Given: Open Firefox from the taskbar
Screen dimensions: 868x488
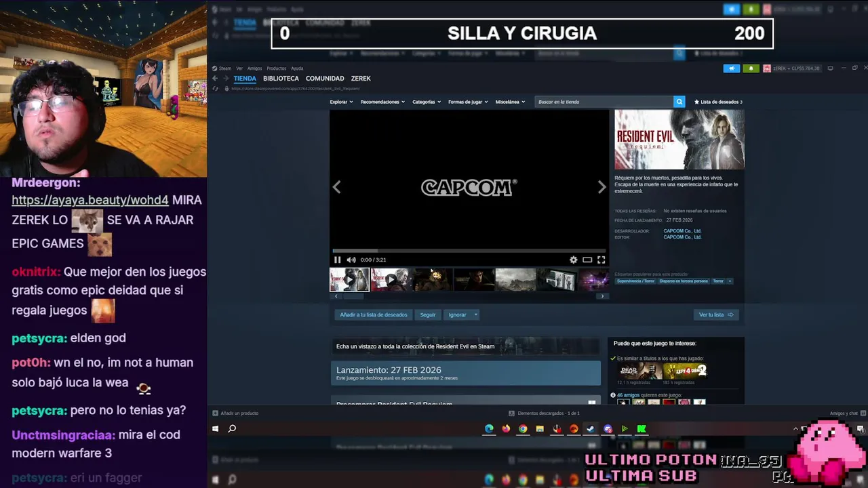Looking at the screenshot, I should (506, 428).
